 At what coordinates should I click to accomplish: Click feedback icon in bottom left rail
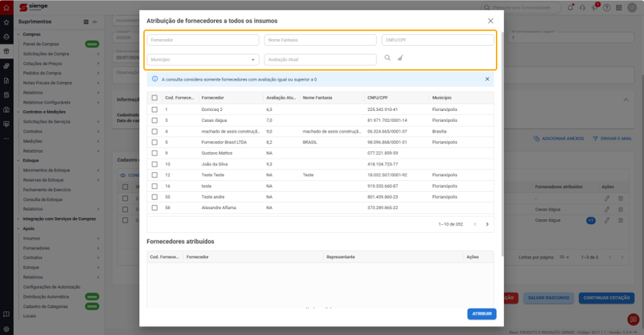pyautogui.click(x=7, y=314)
